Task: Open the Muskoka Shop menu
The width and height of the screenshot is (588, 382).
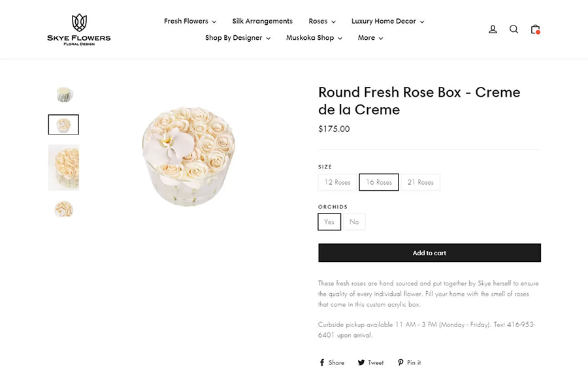Action: point(312,38)
